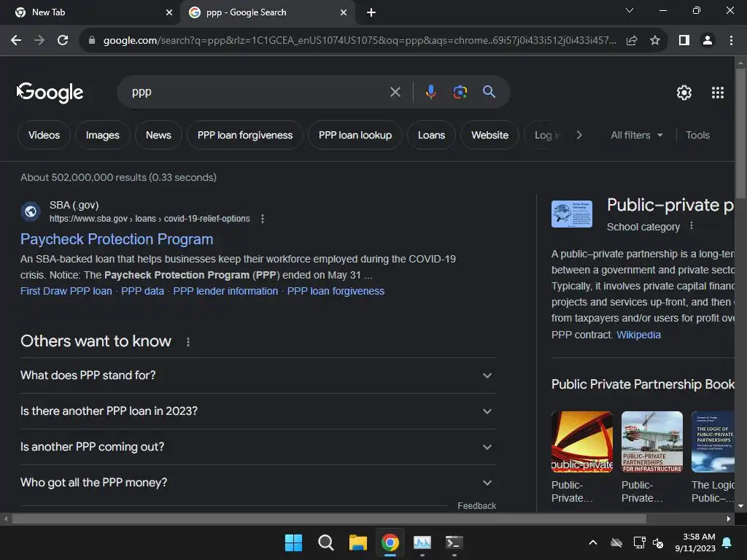Screen dimensions: 747x560
Task: Reload the page with the refresh icon
Action: [x=63, y=41]
